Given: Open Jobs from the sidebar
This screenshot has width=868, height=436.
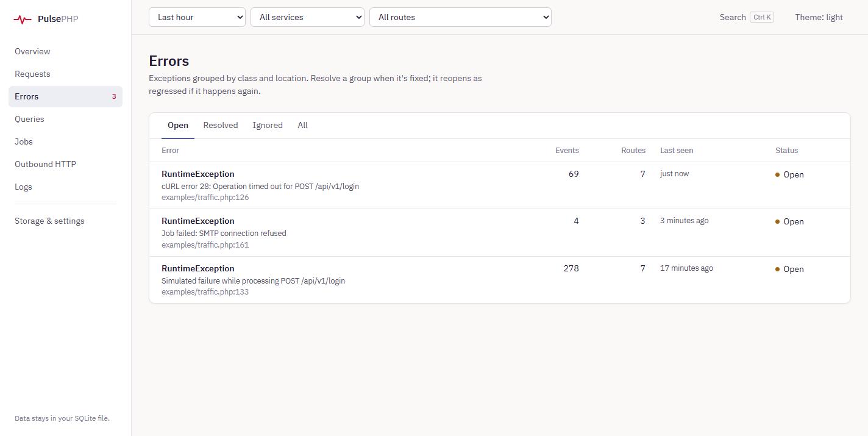Looking at the screenshot, I should coord(65,141).
